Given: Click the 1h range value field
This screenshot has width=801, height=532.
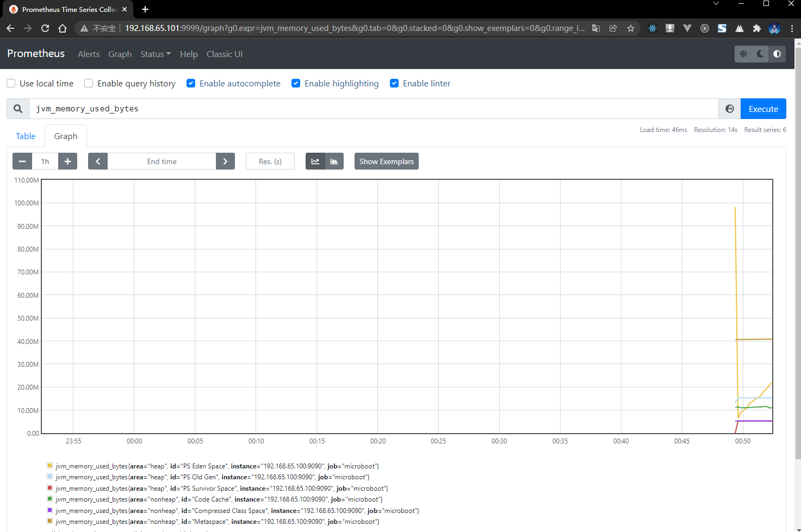Looking at the screenshot, I should coord(45,161).
